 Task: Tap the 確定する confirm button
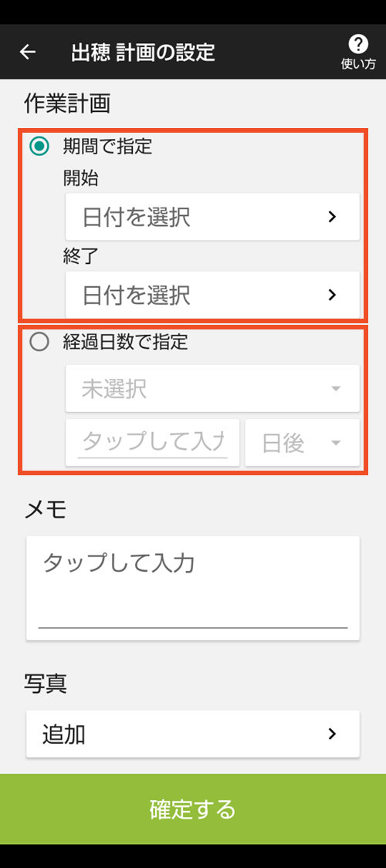(193, 809)
